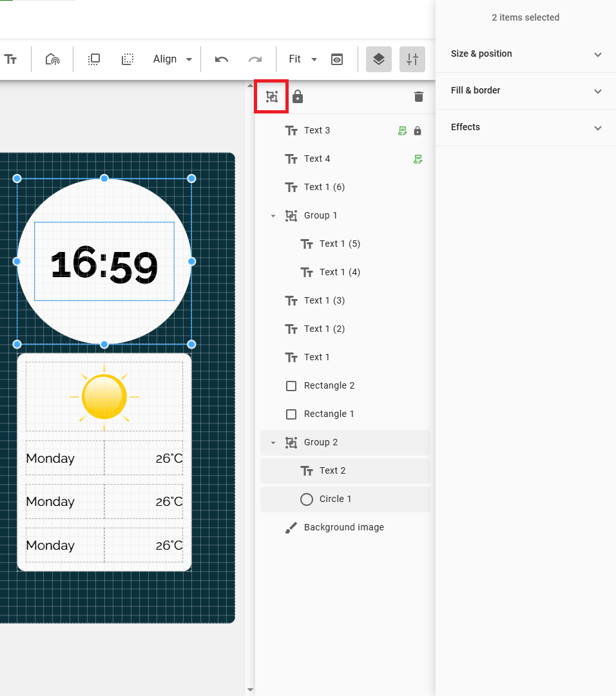Select the plain Text 1 layer

345,357
